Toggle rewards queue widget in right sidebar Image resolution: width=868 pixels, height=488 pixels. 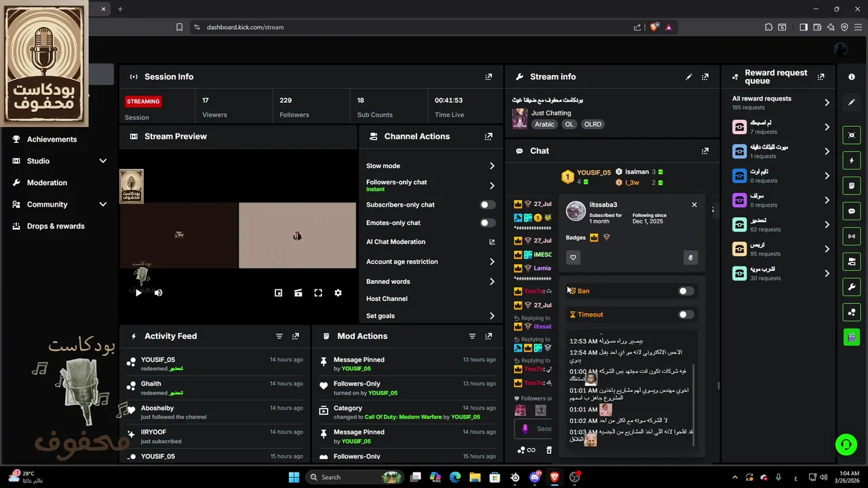(x=852, y=312)
